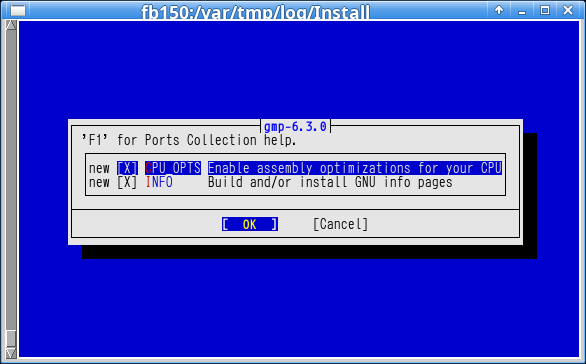Screen dimensions: 586x364
Task: Select the CPU_OPTS option name
Action: [173, 168]
